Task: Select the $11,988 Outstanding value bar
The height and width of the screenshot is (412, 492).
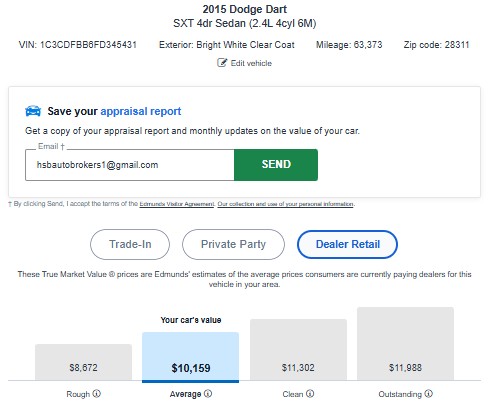Action: pyautogui.click(x=405, y=344)
